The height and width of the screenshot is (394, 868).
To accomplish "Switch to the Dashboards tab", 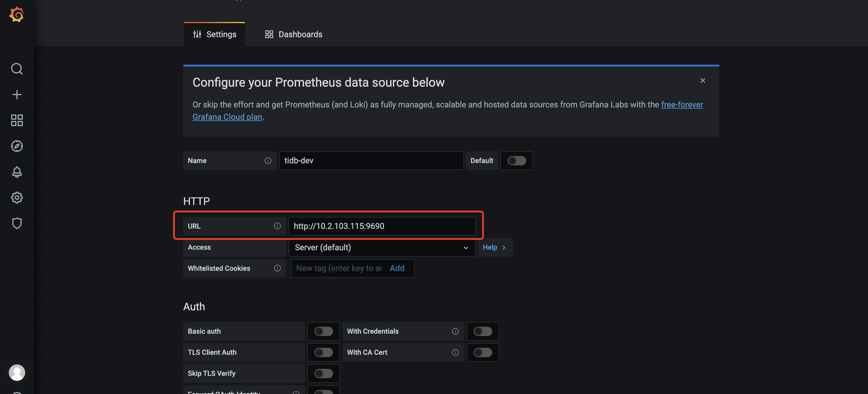I will (x=293, y=34).
